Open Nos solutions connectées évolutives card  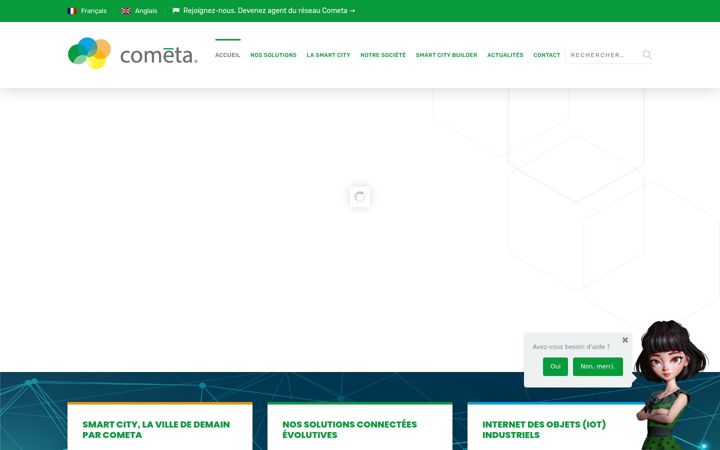pos(349,429)
